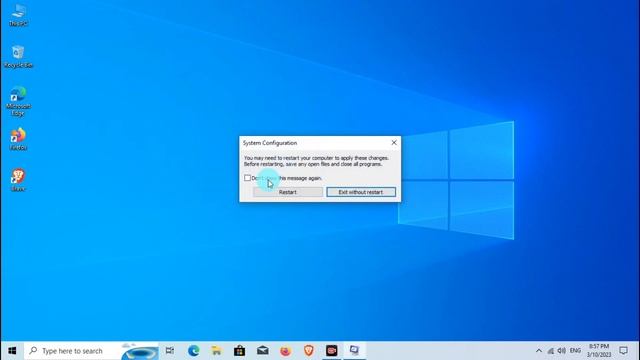Close the System Configuration dialog
The height and width of the screenshot is (360, 640).
tap(394, 142)
